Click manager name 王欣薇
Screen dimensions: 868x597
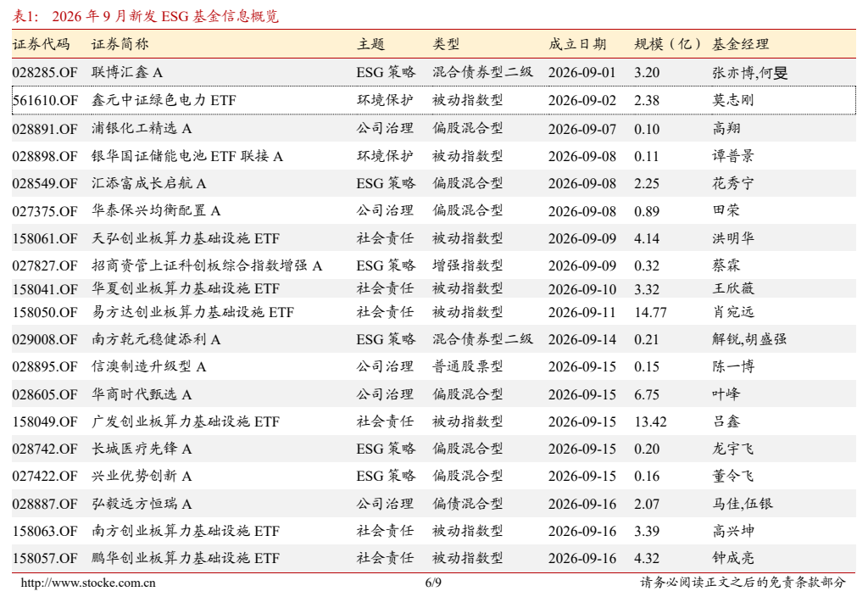click(733, 288)
